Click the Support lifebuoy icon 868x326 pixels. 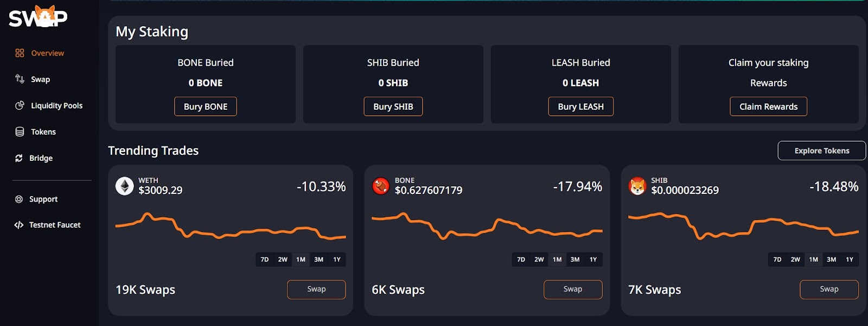click(19, 199)
